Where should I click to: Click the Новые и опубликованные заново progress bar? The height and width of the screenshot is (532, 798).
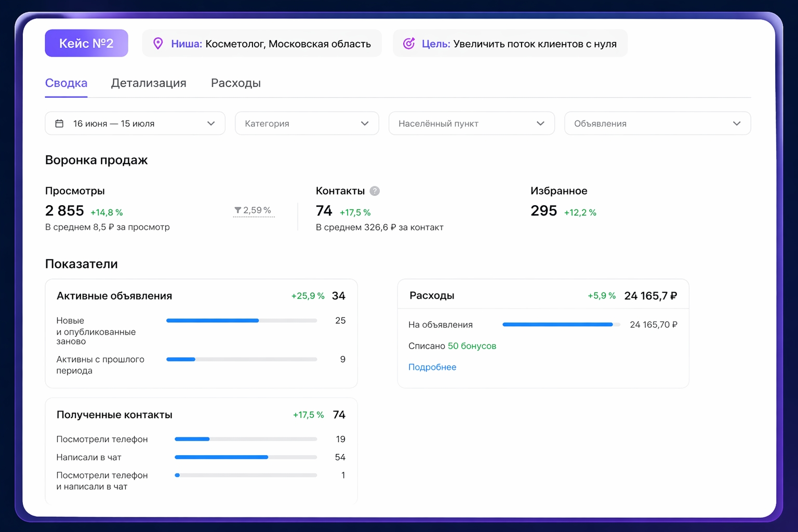242,321
